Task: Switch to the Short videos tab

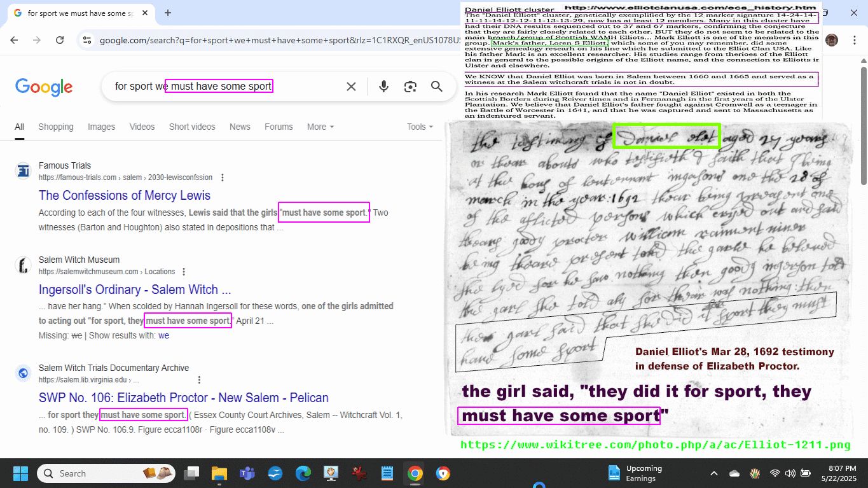Action: point(192,127)
